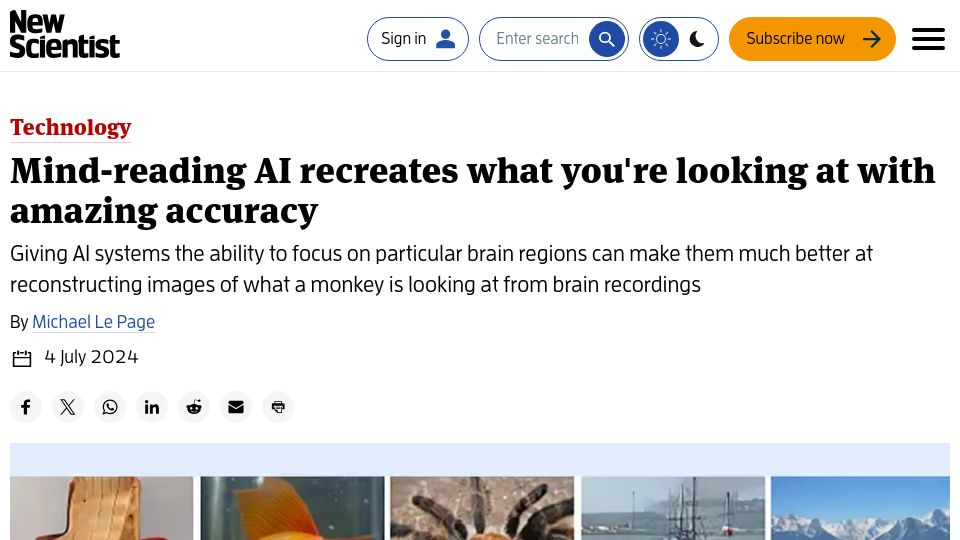Image resolution: width=960 pixels, height=540 pixels.
Task: Open the hamburger menu
Action: pos(928,39)
